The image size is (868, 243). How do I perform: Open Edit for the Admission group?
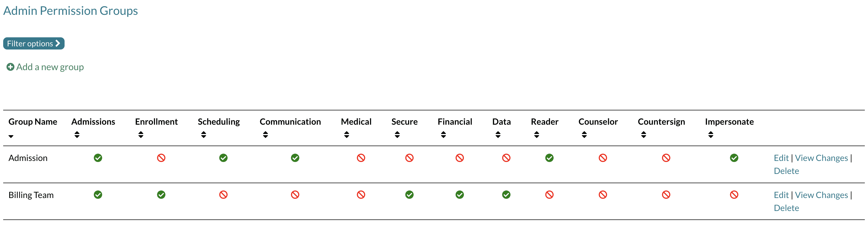coord(781,158)
